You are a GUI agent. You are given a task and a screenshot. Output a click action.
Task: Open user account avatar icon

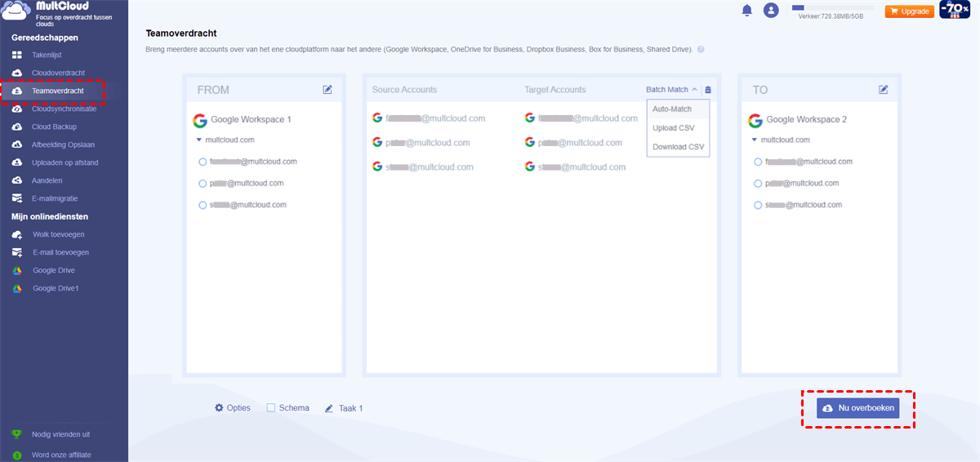click(771, 11)
